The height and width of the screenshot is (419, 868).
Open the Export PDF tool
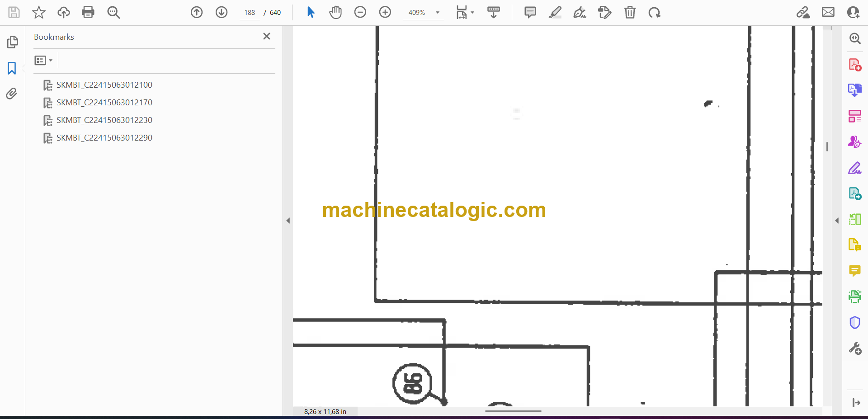(x=855, y=90)
